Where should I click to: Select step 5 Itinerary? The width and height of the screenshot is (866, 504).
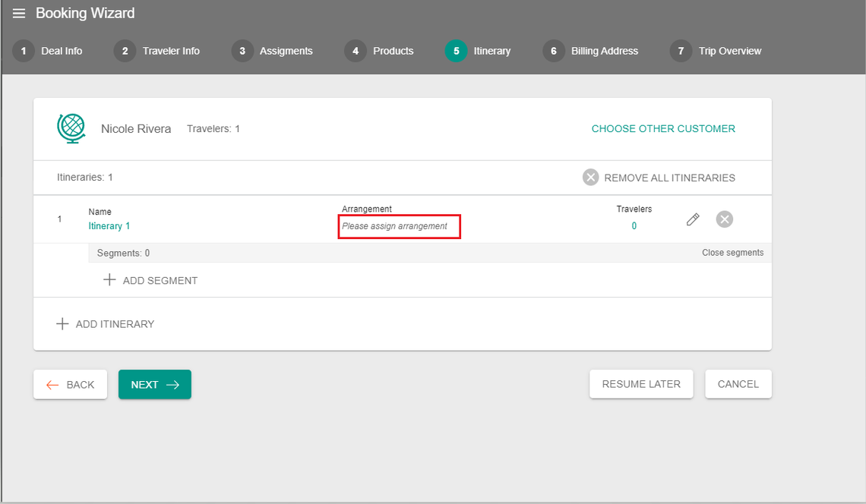479,51
